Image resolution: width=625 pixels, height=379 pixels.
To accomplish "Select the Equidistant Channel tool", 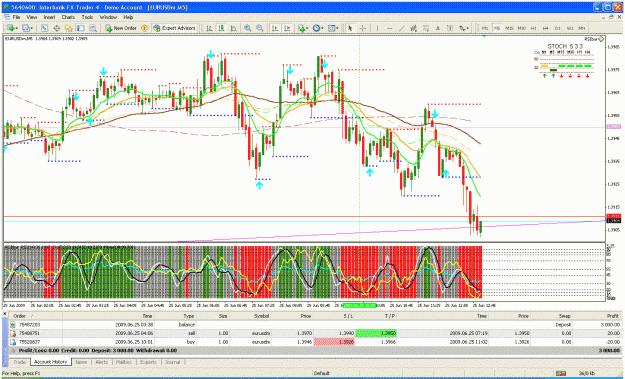I will (413, 28).
